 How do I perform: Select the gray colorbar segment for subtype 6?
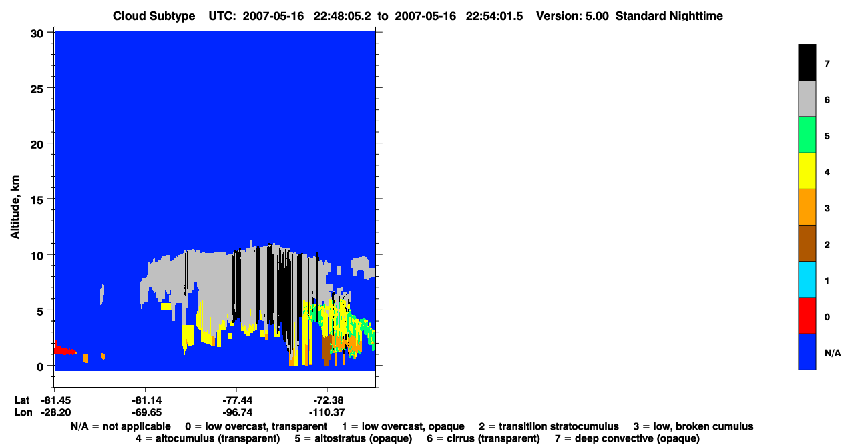pos(807,99)
